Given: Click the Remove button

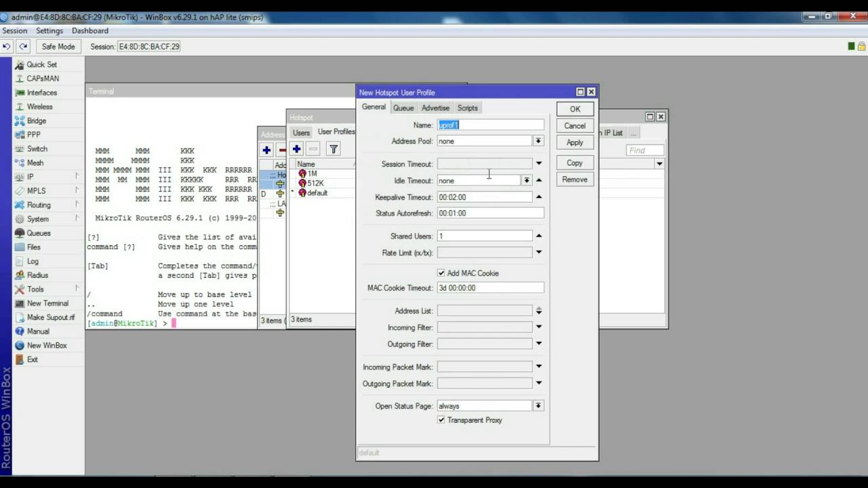Looking at the screenshot, I should 575,180.
